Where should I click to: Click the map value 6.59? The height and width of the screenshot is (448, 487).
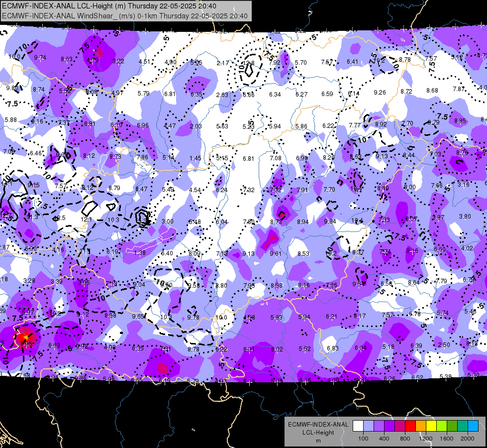327,94
